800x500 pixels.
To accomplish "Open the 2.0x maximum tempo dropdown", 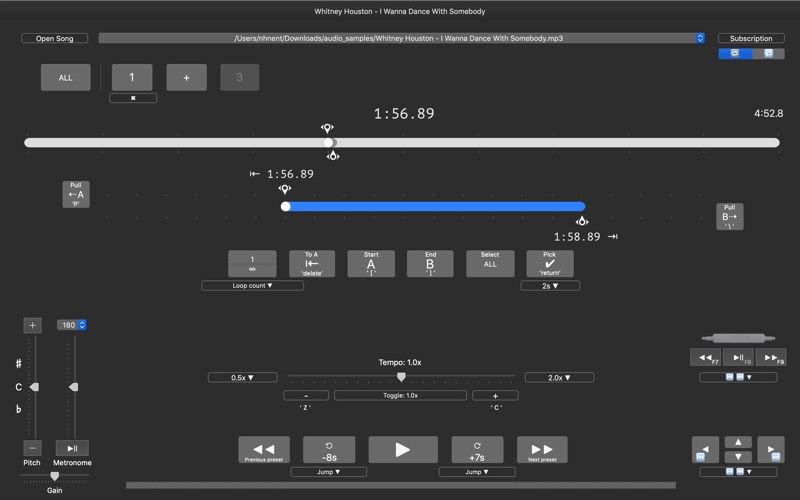I will (x=559, y=378).
